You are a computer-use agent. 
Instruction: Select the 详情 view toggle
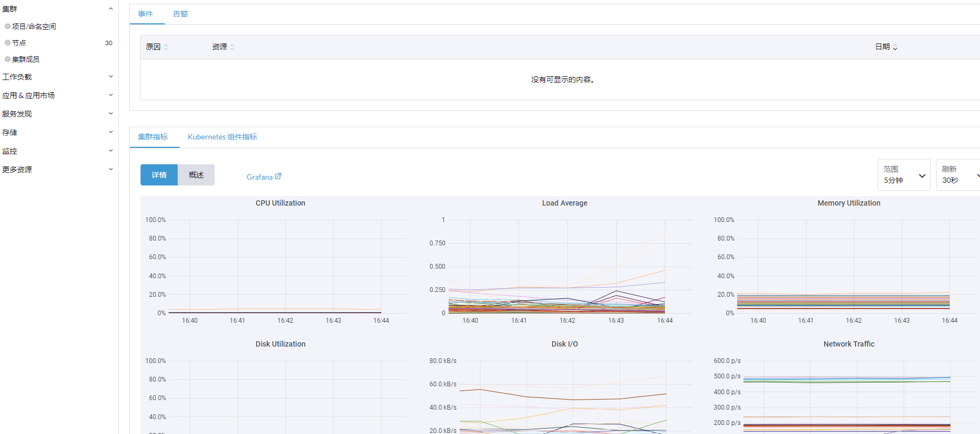click(x=159, y=175)
